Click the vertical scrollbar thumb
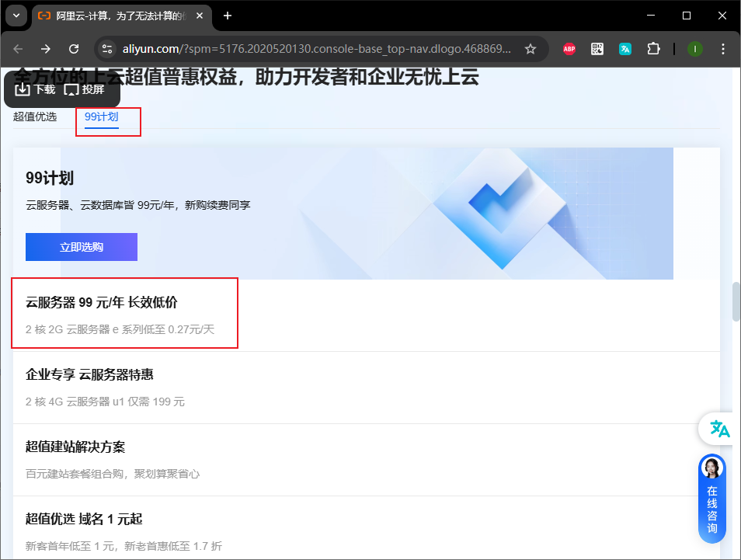 pos(734,301)
